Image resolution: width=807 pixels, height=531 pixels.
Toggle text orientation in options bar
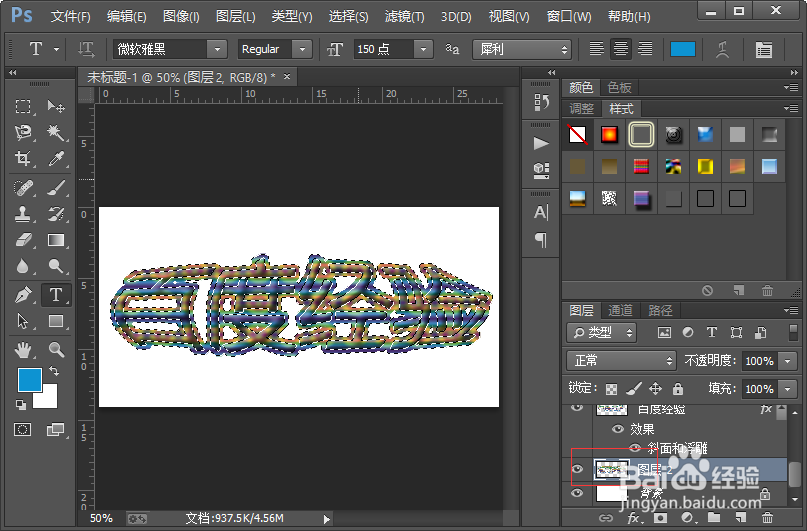(x=86, y=49)
